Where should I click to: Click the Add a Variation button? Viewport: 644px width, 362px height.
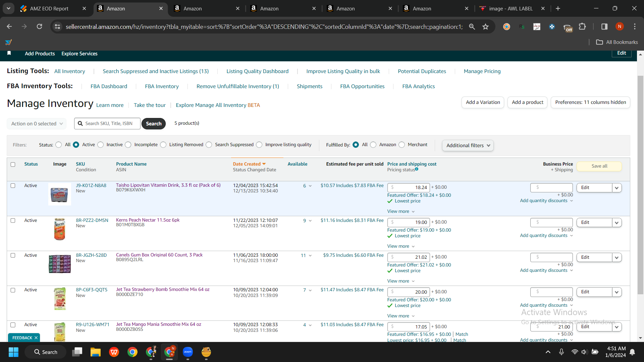[483, 102]
